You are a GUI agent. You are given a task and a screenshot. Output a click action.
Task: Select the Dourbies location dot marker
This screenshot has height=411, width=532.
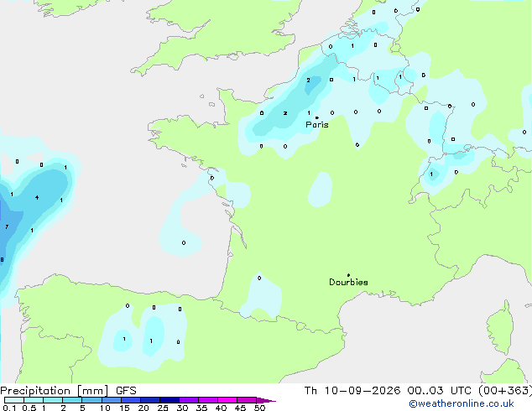tap(348, 275)
